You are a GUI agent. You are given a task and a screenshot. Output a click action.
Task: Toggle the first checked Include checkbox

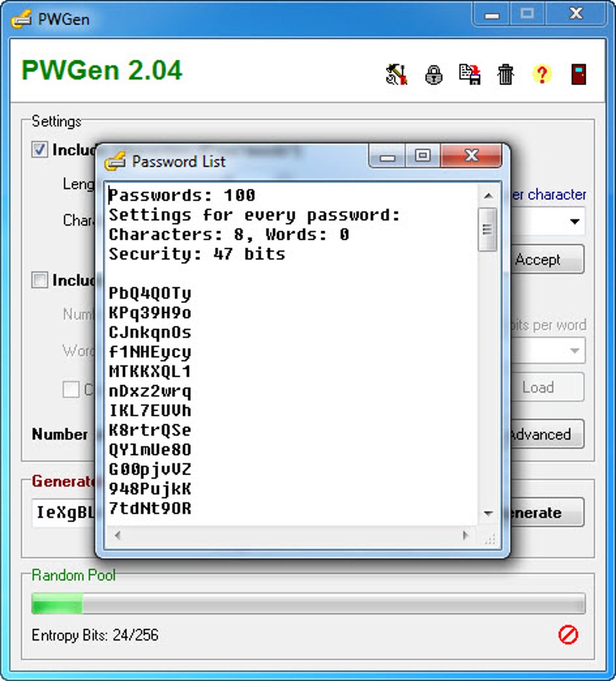click(39, 149)
